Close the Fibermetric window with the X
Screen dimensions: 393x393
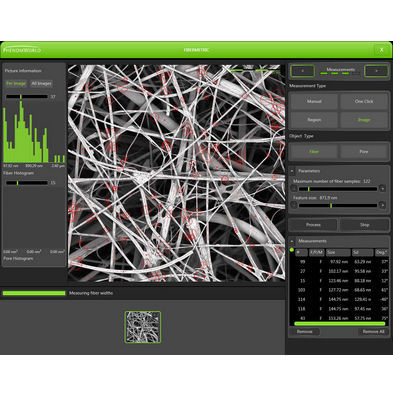[x=381, y=50]
